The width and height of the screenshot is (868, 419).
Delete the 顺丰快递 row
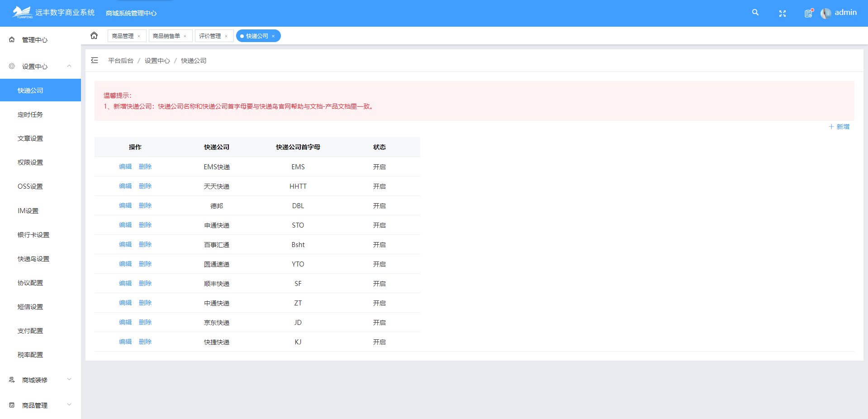coord(145,283)
